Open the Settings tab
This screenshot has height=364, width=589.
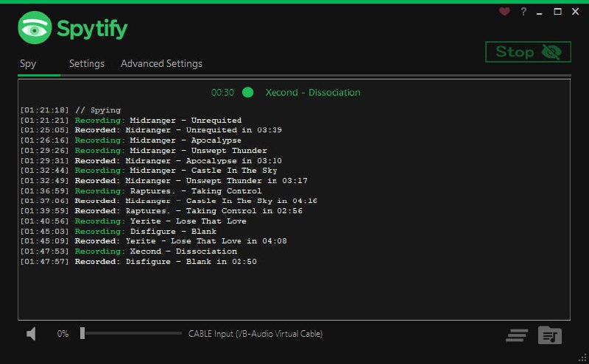87,64
